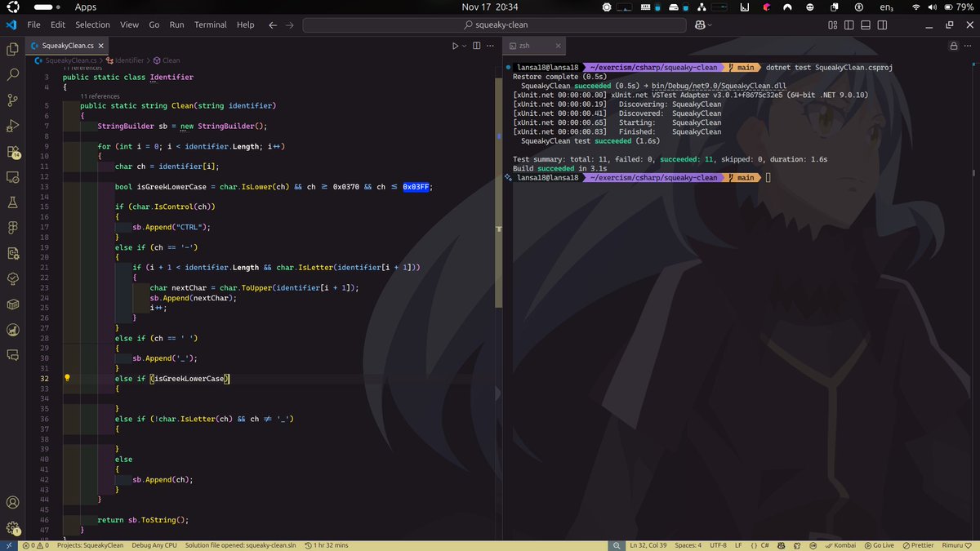Expand the run options dropdown next to play button
This screenshot has width=980, height=551.
tap(464, 46)
